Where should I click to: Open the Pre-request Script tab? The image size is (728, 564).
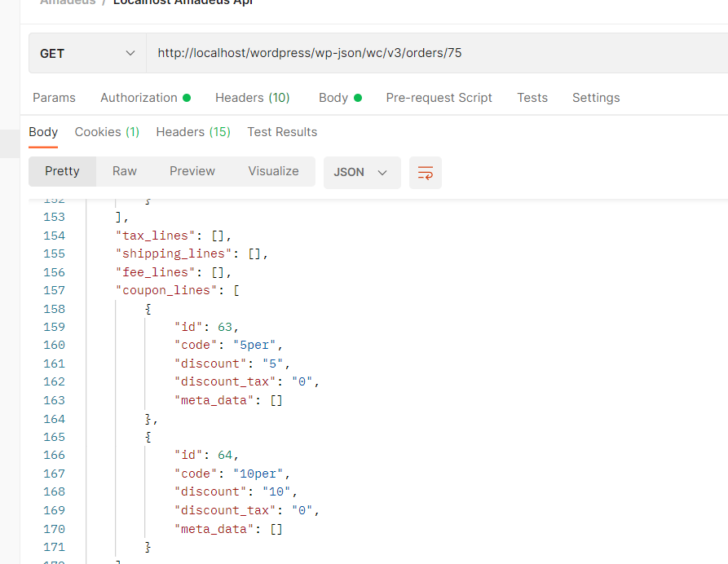(x=439, y=97)
